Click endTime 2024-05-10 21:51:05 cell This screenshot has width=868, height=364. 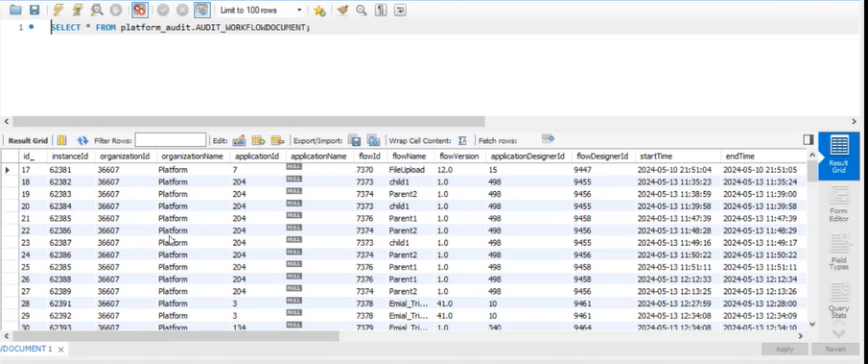click(762, 170)
